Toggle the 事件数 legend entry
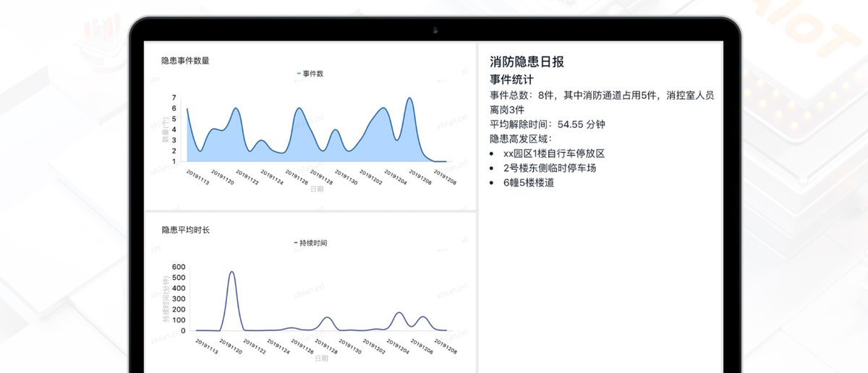This screenshot has width=868, height=373. pyautogui.click(x=312, y=74)
